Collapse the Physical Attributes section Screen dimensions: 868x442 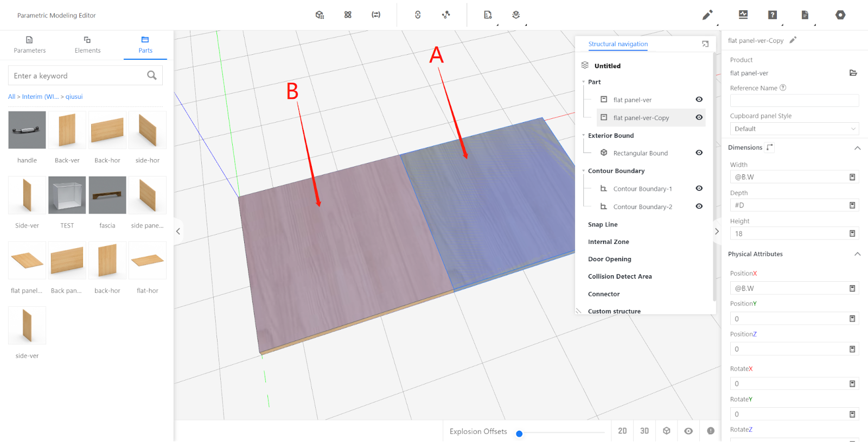pyautogui.click(x=858, y=254)
